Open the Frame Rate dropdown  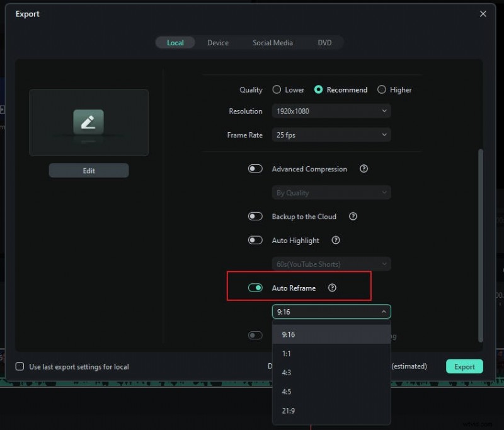(331, 134)
